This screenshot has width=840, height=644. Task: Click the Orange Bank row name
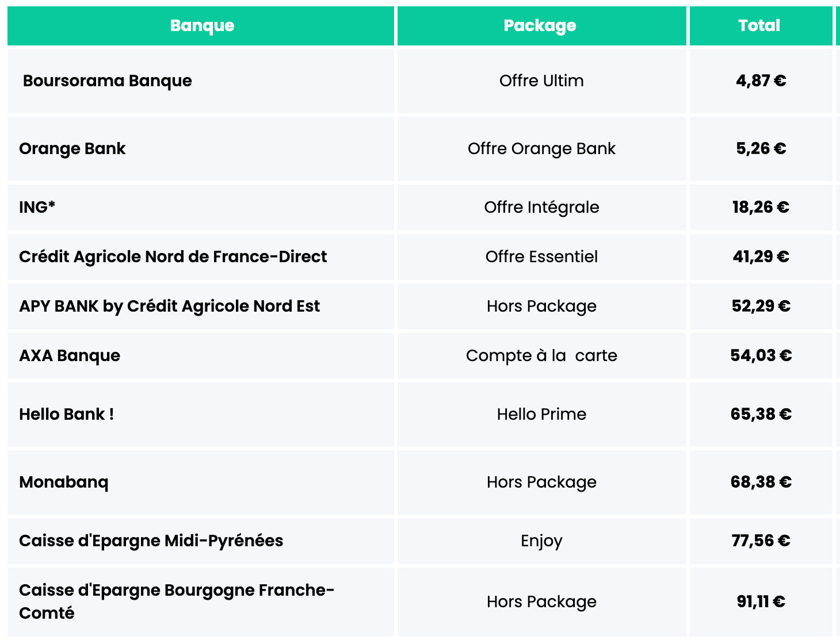(x=72, y=149)
